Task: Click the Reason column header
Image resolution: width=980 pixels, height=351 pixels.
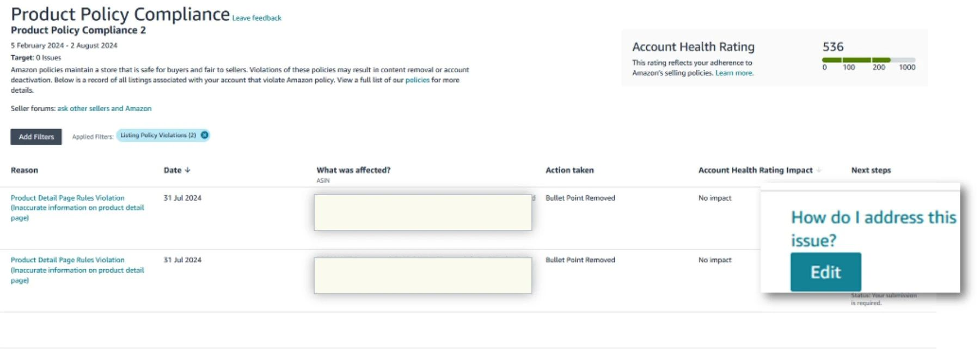Action: pos(24,170)
